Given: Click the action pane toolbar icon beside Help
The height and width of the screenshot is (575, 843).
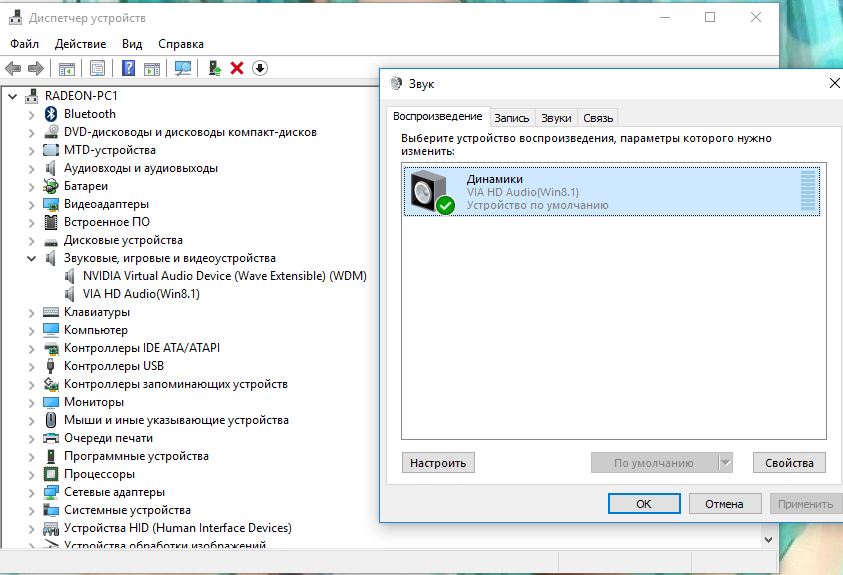Looking at the screenshot, I should [x=152, y=68].
